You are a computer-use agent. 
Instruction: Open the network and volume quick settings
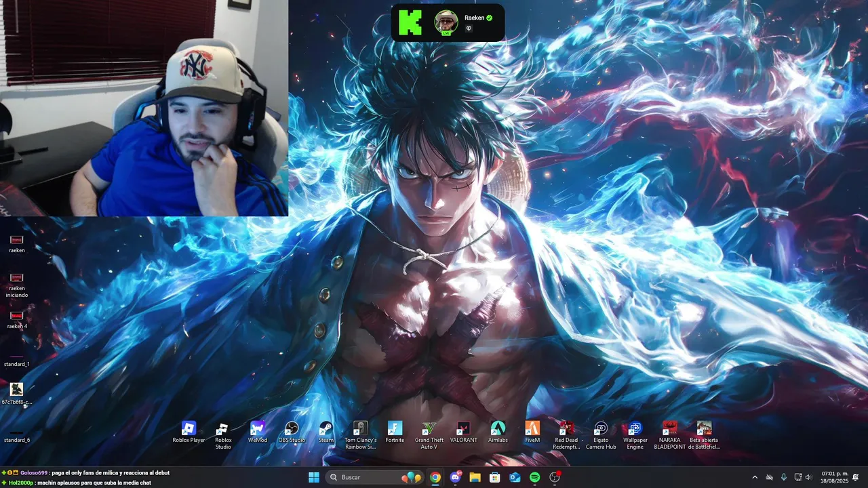(803, 477)
